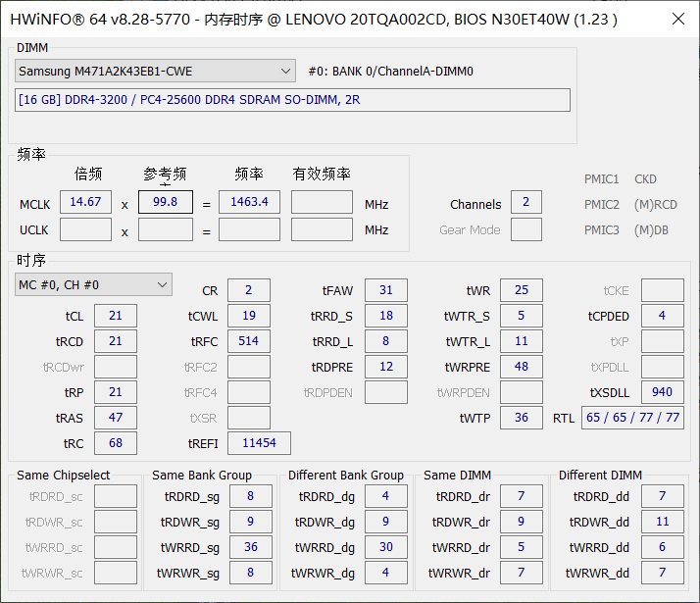700x603 pixels.
Task: Click the tRDWR_dd value 11
Action: coord(663,522)
